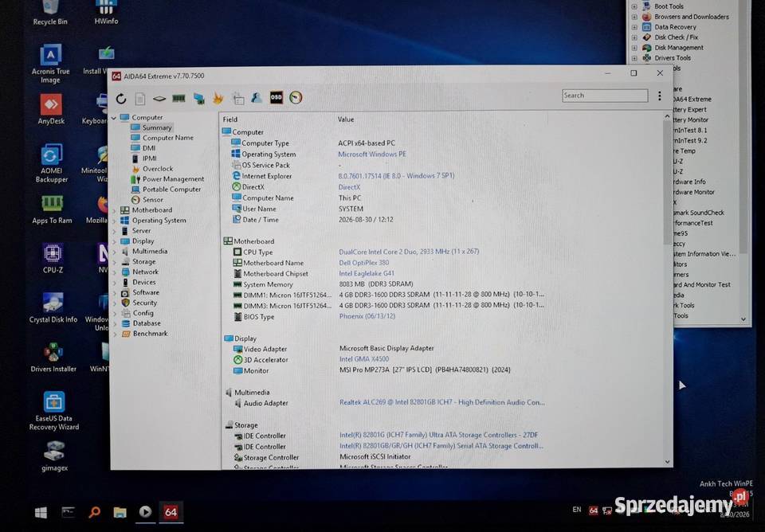Click the Intel GMA X4500 link
This screenshot has width=765, height=532.
tap(364, 359)
